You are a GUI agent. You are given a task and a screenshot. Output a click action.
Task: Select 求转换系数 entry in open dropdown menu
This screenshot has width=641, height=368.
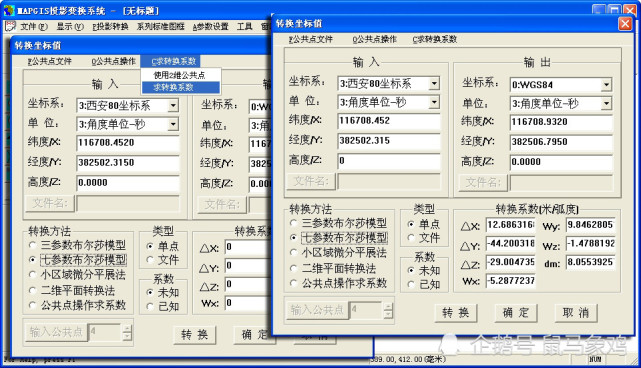click(x=181, y=88)
